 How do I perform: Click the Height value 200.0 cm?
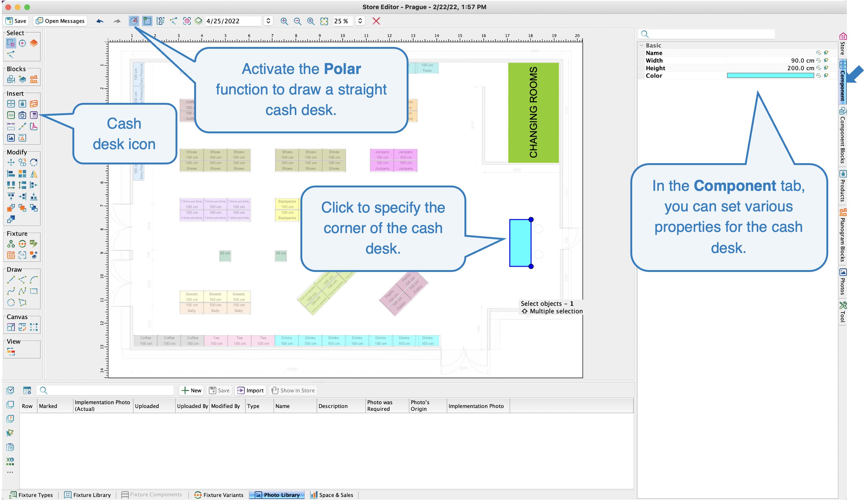(801, 68)
